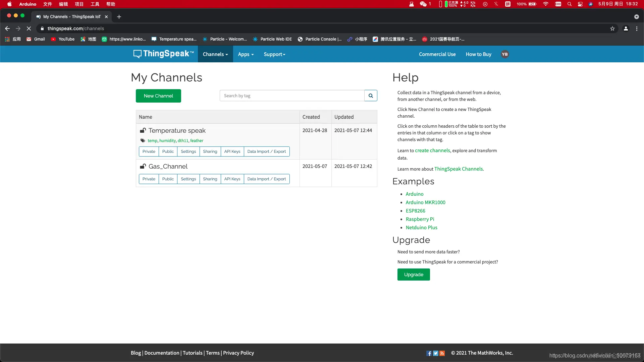644x362 pixels.
Task: Open the 项目 menu
Action: pos(79,4)
